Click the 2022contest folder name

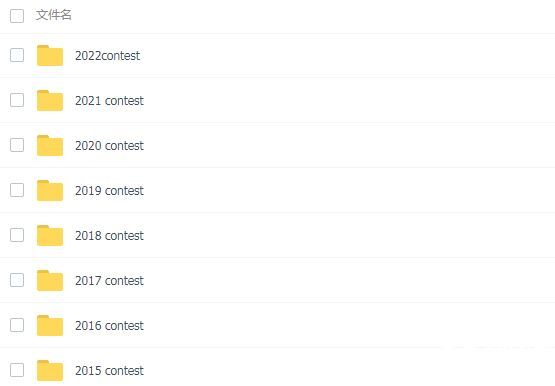108,56
